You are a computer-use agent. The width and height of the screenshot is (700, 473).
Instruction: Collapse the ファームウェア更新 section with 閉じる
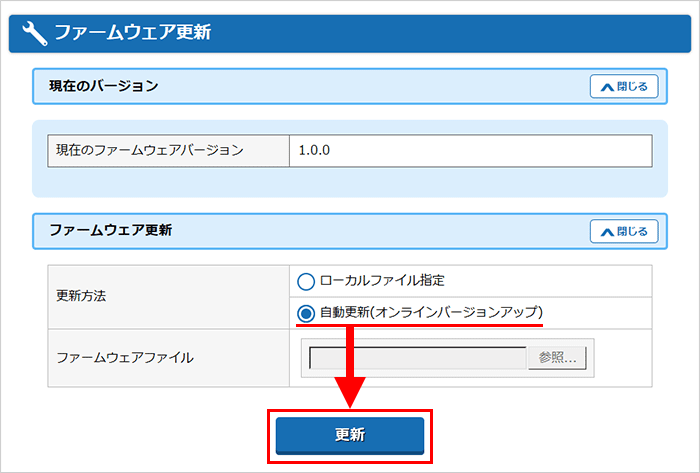coord(624,232)
